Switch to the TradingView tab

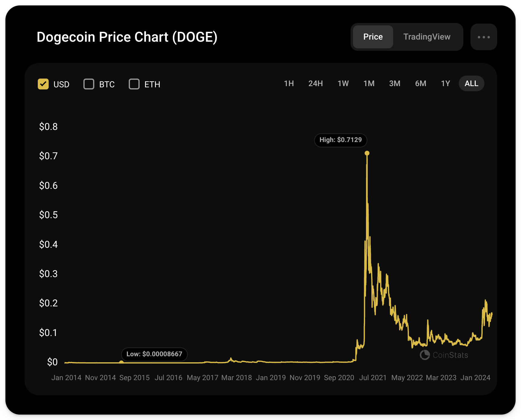tap(427, 37)
